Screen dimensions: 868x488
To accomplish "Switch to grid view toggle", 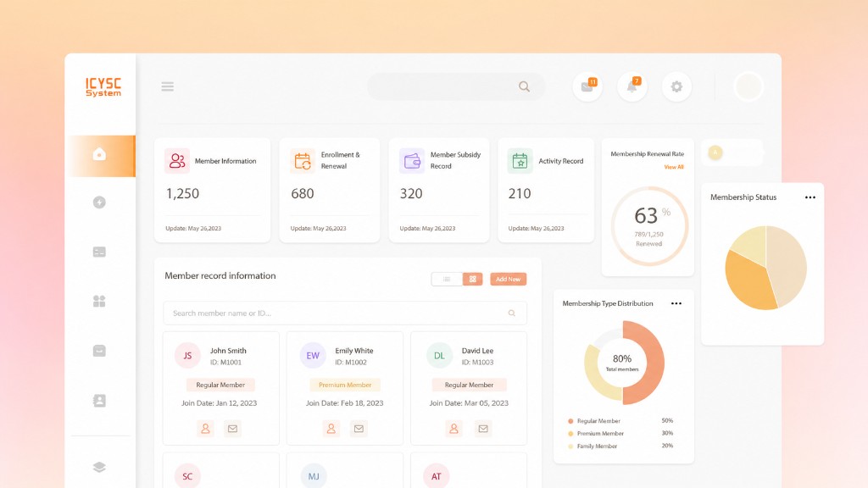I will pos(473,279).
